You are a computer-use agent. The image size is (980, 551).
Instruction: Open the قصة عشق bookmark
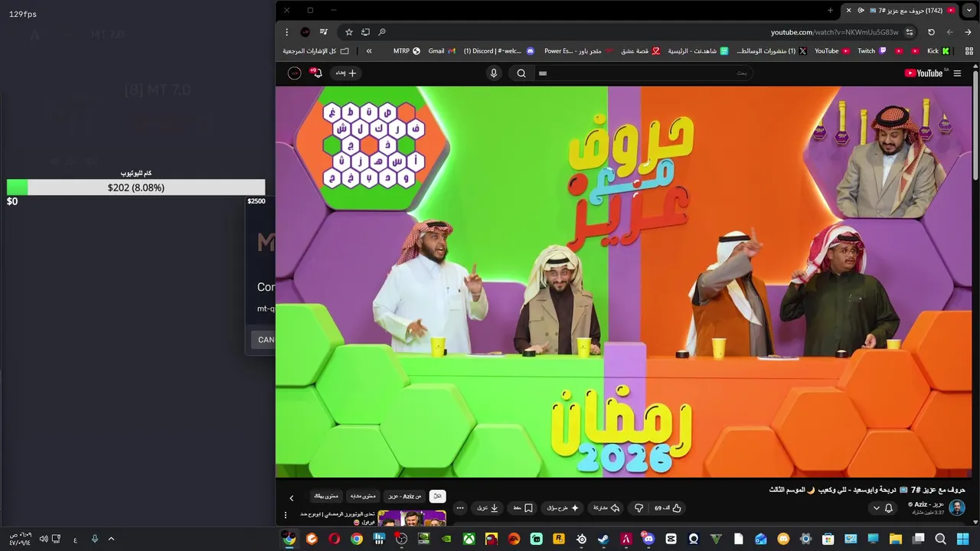click(x=640, y=51)
